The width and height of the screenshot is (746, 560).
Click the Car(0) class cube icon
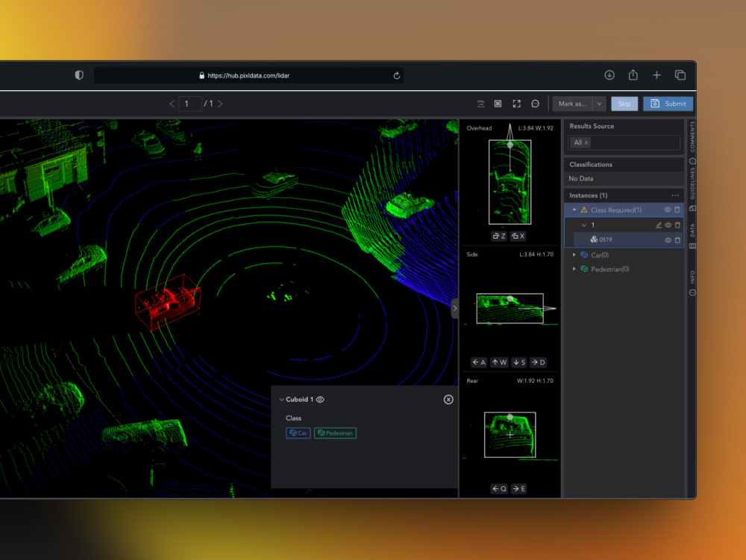click(x=584, y=255)
